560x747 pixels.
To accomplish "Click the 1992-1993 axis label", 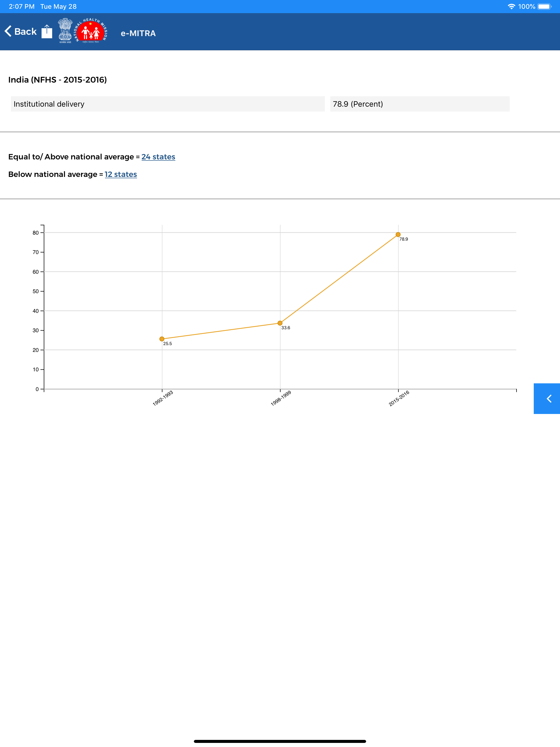I will coord(163,398).
